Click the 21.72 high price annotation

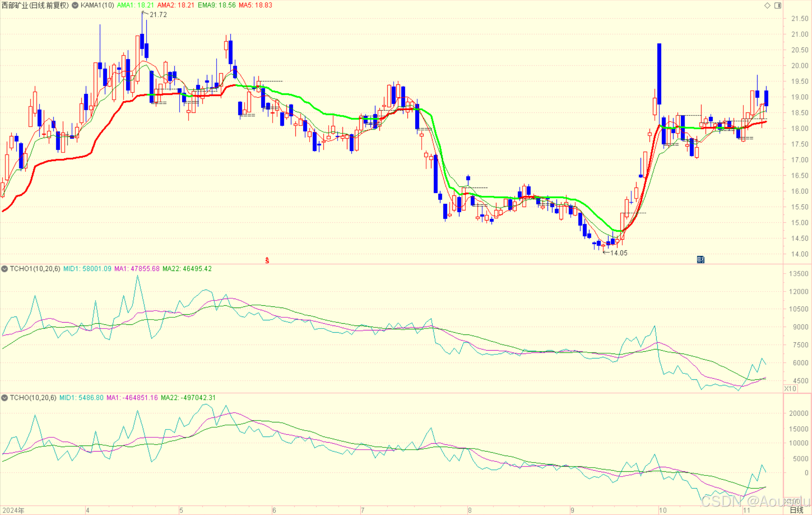point(158,15)
